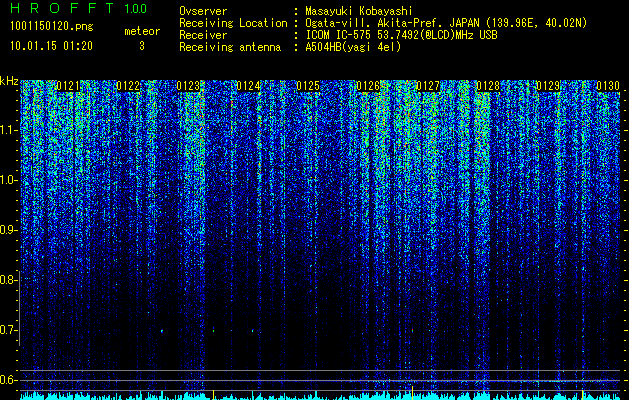The width and height of the screenshot is (629, 400).
Task: Click the 0125 time label
Action: [308, 86]
